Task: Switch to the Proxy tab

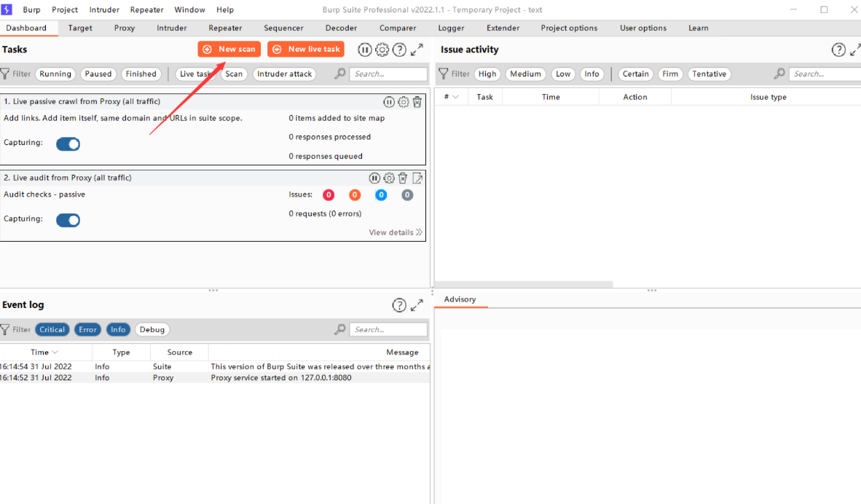Action: (x=125, y=28)
